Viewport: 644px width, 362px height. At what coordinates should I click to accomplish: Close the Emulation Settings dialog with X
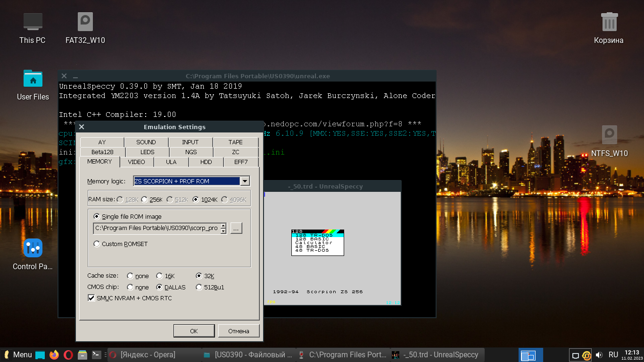[x=82, y=127]
